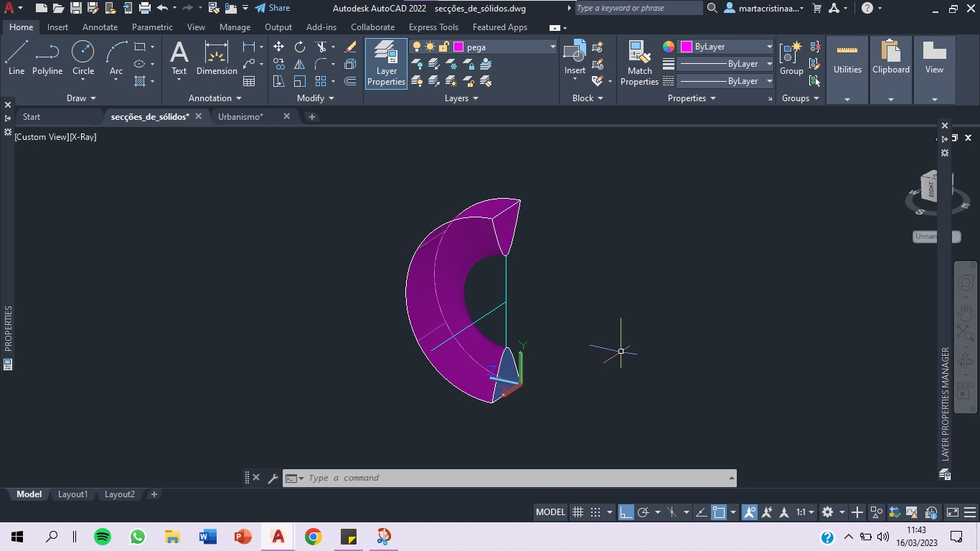
Task: Click the pega layer magenta color swatch
Action: [x=458, y=47]
